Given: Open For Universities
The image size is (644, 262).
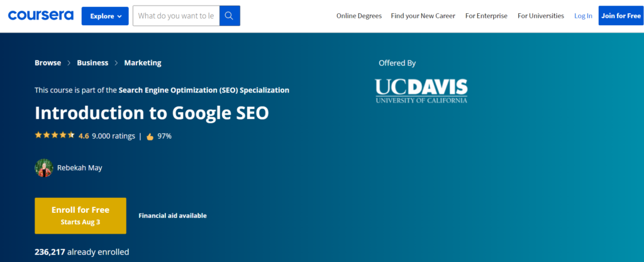Looking at the screenshot, I should (x=540, y=16).
